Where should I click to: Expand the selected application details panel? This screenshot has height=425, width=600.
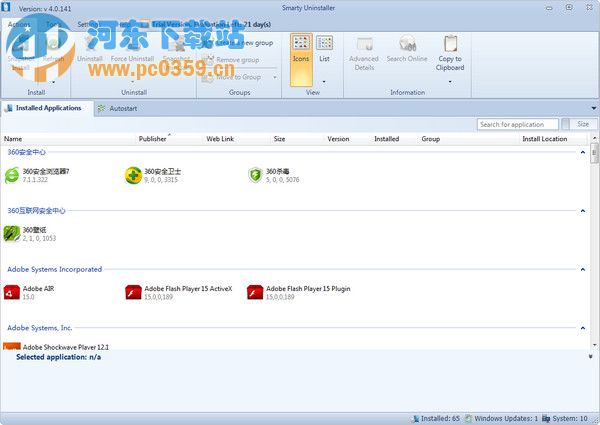pyautogui.click(x=590, y=357)
